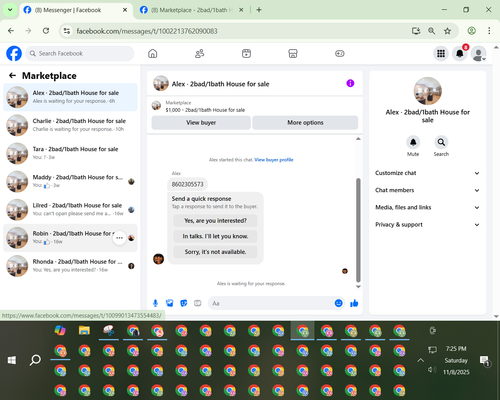Open the Facebook menu grid icon
Viewport: 500px width, 400px height.
click(441, 53)
